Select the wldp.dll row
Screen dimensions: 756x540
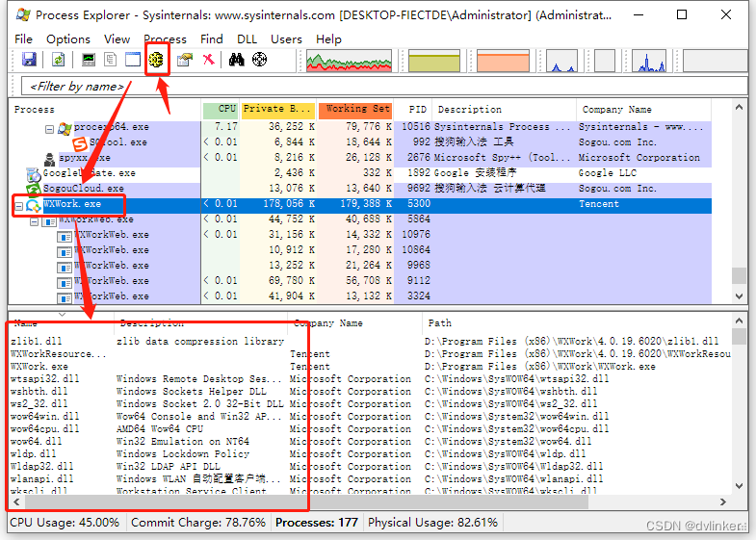370,453
